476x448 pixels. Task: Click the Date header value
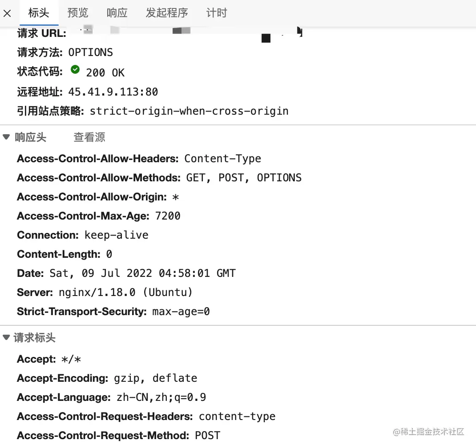click(x=143, y=273)
